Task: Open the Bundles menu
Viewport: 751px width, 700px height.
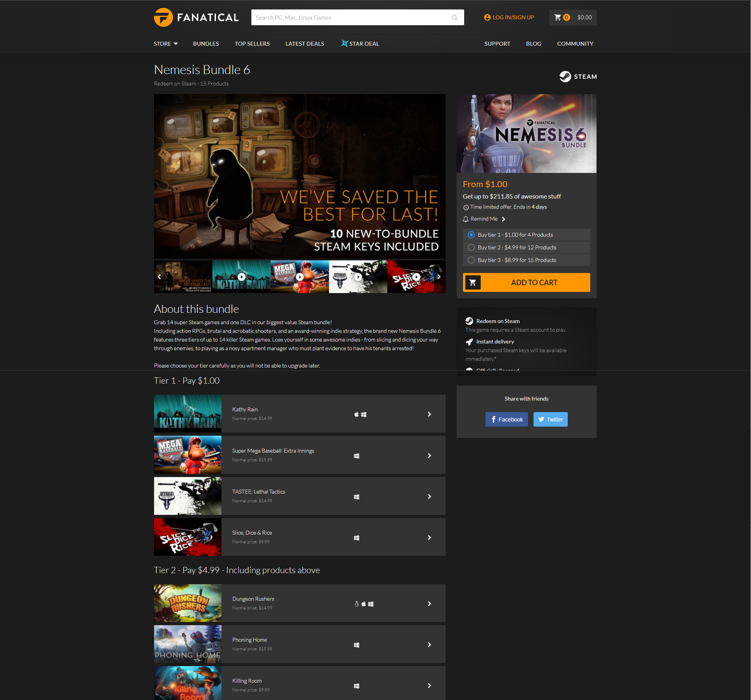Action: point(206,44)
